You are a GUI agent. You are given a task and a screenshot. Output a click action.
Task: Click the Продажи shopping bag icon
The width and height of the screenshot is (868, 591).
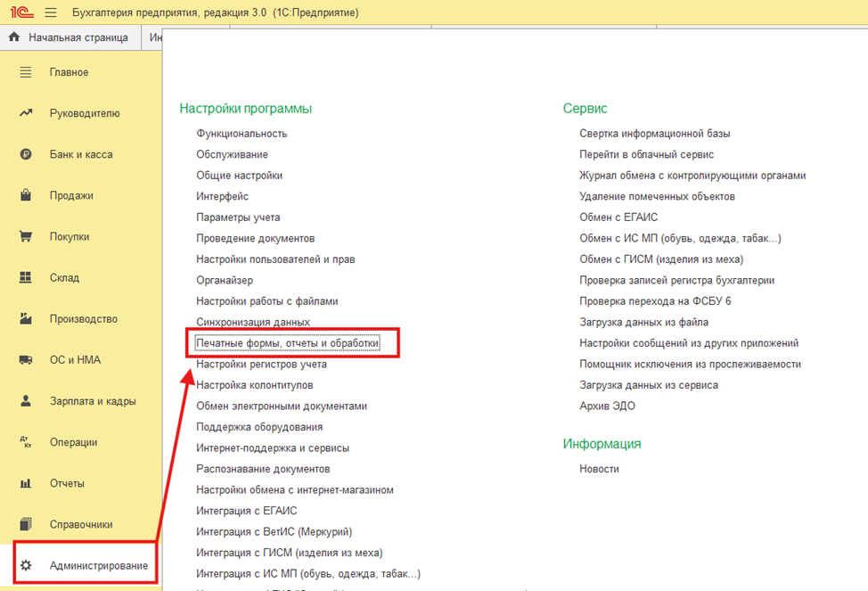pyautogui.click(x=26, y=195)
